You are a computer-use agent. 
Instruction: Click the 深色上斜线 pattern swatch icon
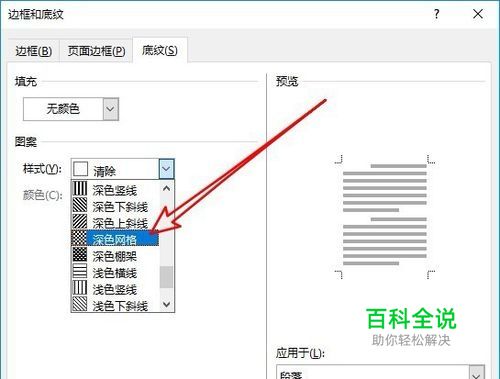[80, 221]
